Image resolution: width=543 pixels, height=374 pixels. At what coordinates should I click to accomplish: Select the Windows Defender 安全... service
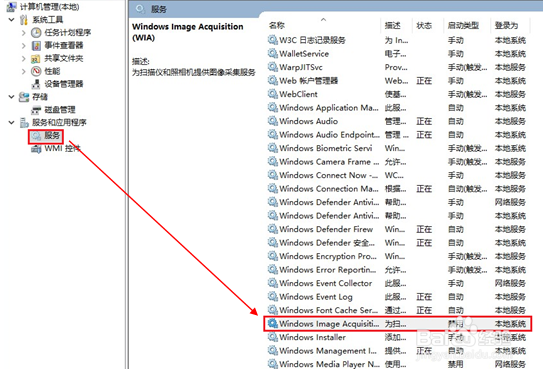[x=327, y=242]
